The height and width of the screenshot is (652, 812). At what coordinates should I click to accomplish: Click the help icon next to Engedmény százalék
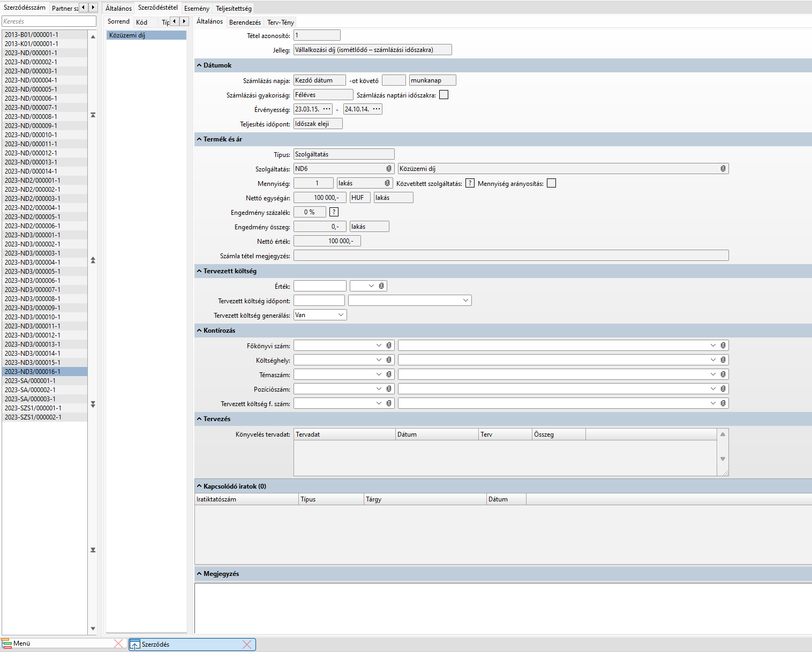334,212
